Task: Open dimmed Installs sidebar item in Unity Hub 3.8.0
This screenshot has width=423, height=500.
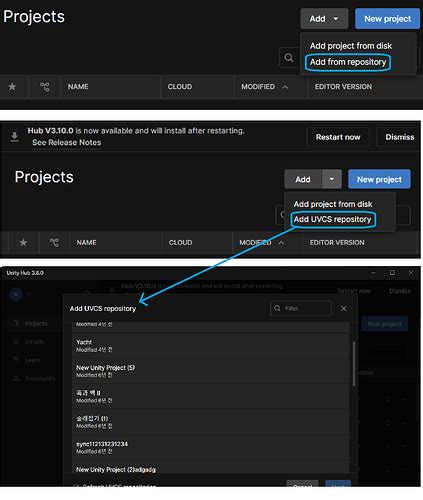Action: 28,342
